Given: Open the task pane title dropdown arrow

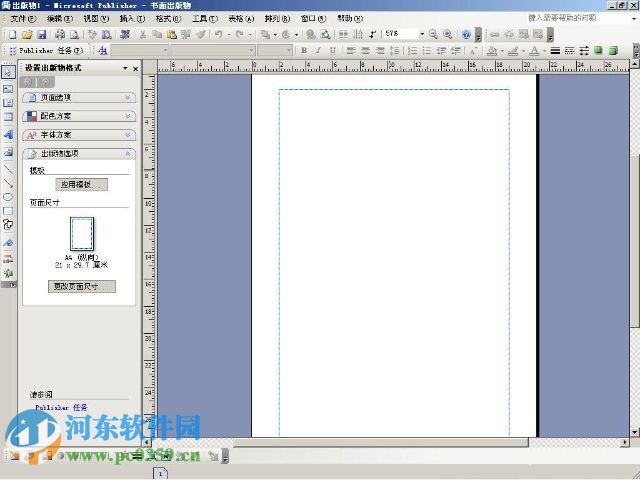Looking at the screenshot, I should [125, 68].
